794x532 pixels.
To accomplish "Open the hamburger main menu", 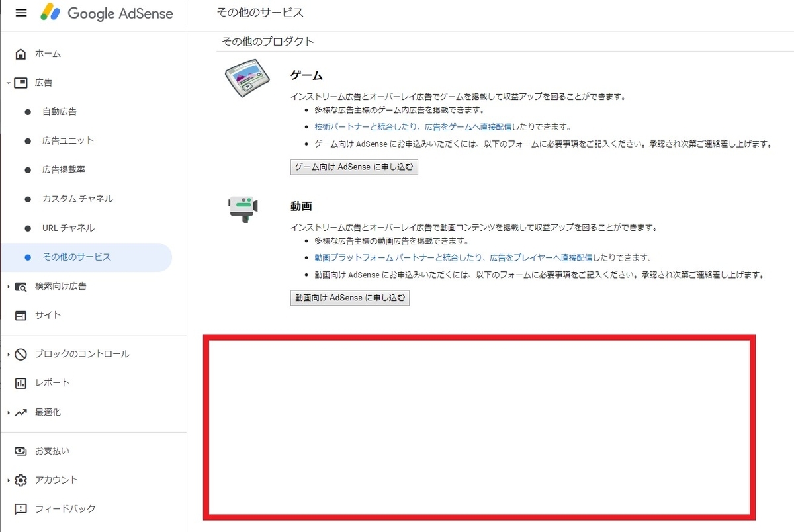I will (21, 13).
